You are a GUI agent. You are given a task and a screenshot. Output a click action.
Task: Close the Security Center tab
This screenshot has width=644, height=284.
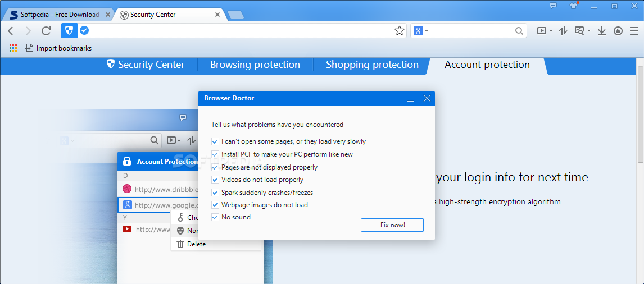217,15
